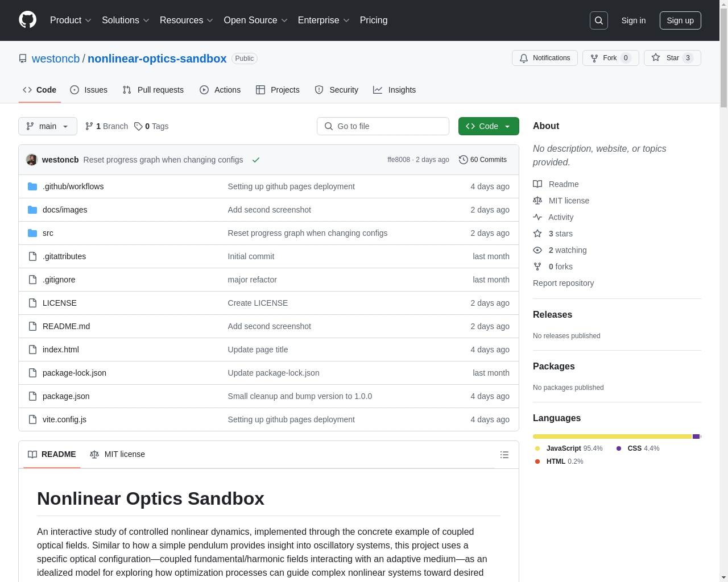Viewport: 728px width, 582px height.
Task: Expand the Solutions menu
Action: (126, 20)
